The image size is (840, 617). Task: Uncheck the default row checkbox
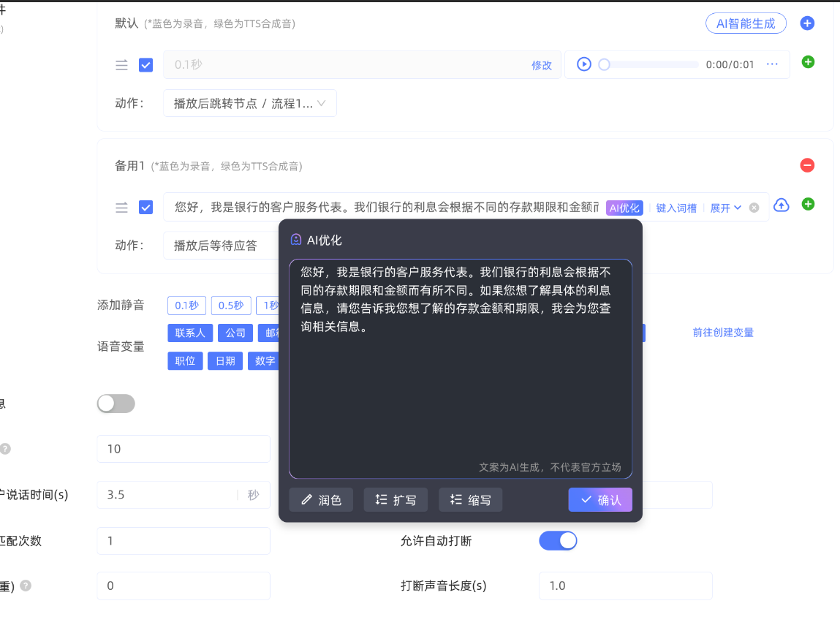[146, 65]
